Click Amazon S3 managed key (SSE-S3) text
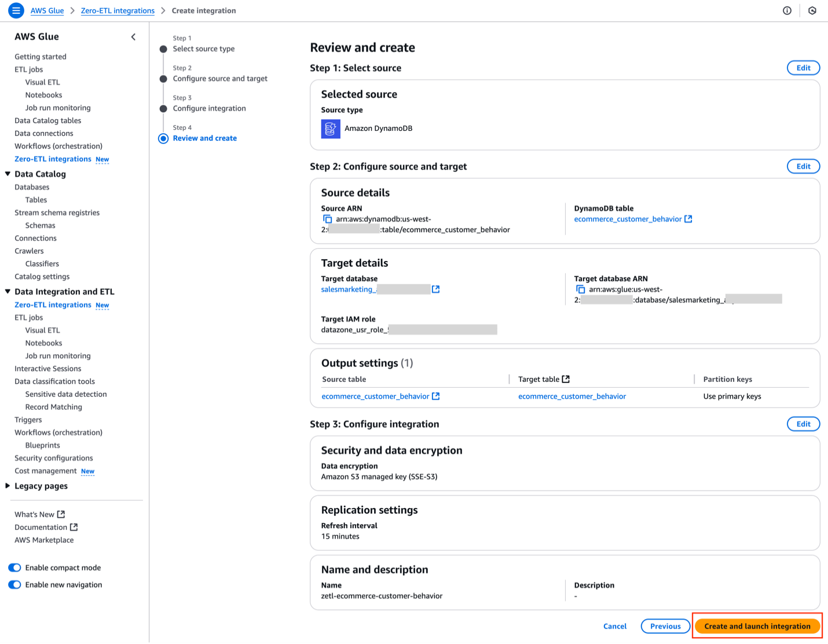828x644 pixels. pyautogui.click(x=379, y=477)
